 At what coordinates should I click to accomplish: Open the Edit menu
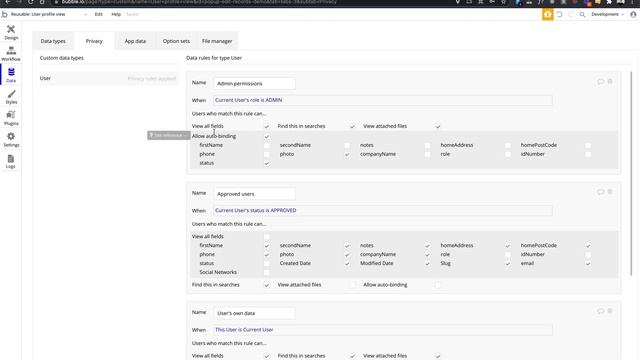pyautogui.click(x=99, y=14)
